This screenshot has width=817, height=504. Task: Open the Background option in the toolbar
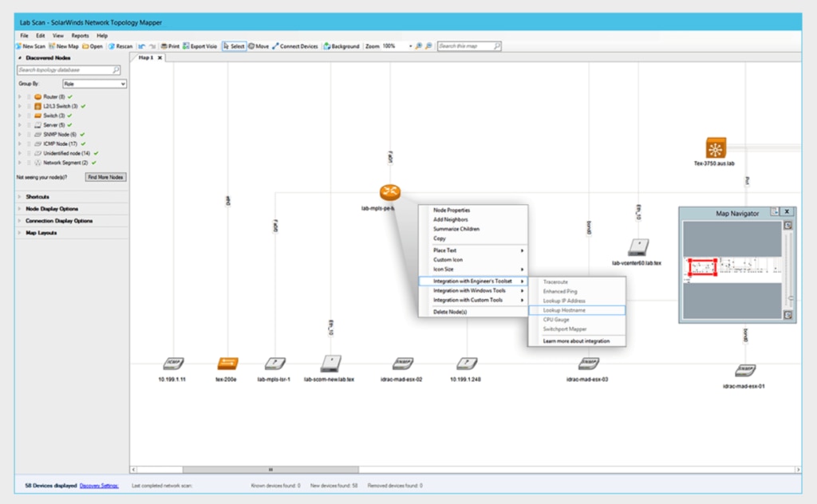click(341, 46)
